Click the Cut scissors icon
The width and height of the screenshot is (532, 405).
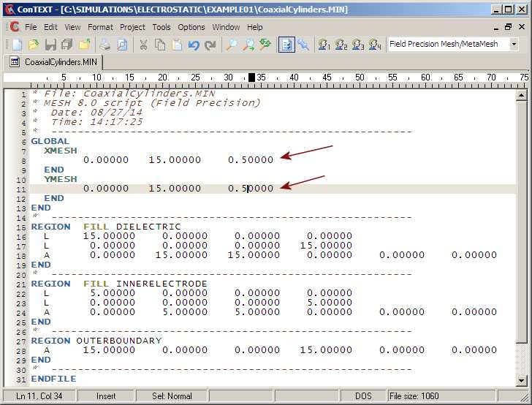point(143,45)
